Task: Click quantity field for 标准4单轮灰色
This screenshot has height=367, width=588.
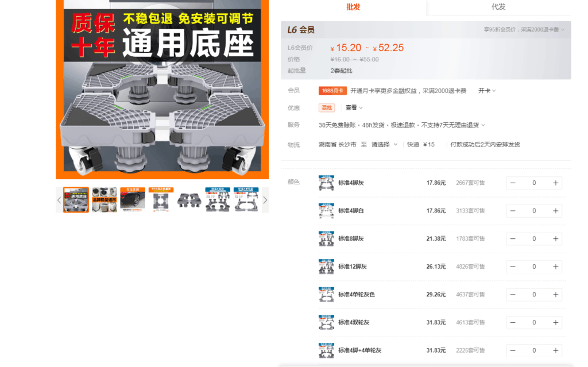Action: point(534,295)
